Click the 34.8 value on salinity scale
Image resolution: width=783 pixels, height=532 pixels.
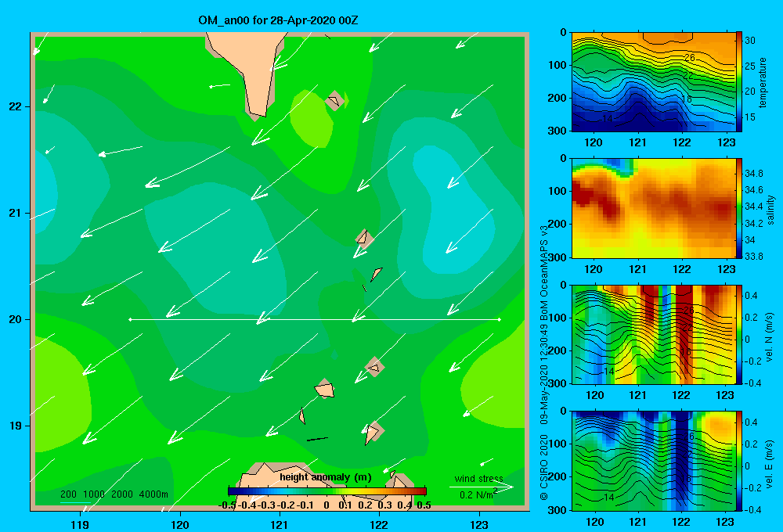point(753,174)
